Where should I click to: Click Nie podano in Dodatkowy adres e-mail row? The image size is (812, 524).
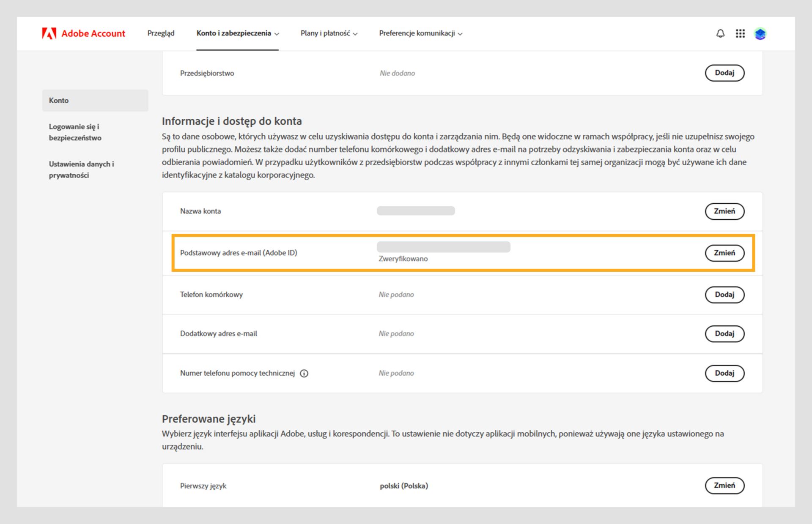396,334
